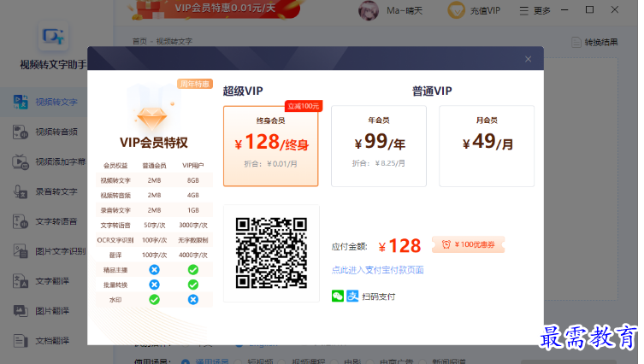Click the green check for 水印 普通会员
This screenshot has height=364, width=644.
tap(154, 300)
